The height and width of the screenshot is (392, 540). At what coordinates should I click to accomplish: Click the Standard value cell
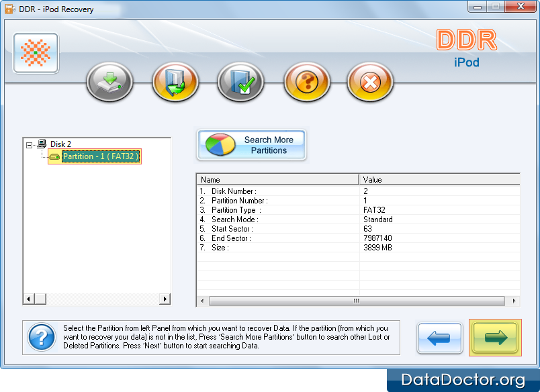click(x=377, y=219)
